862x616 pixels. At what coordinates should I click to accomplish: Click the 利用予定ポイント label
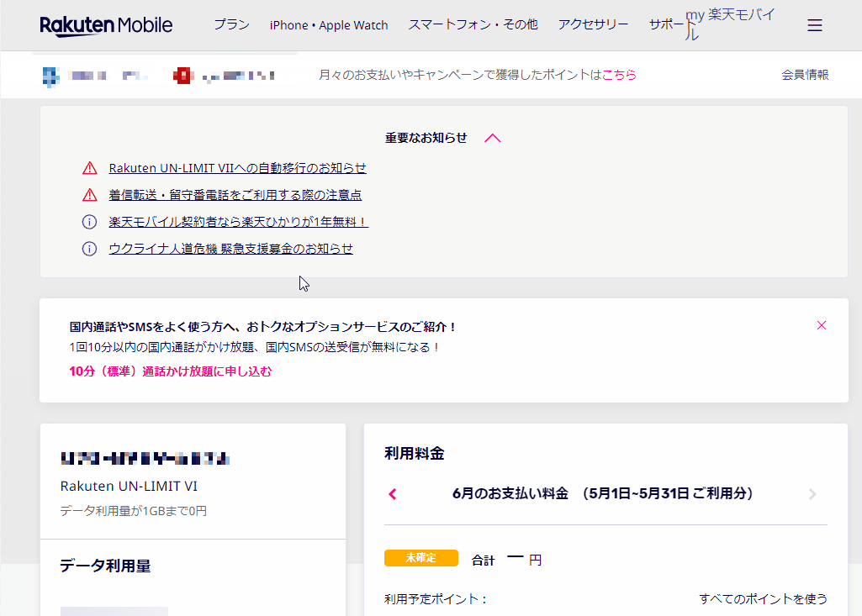coord(436,599)
